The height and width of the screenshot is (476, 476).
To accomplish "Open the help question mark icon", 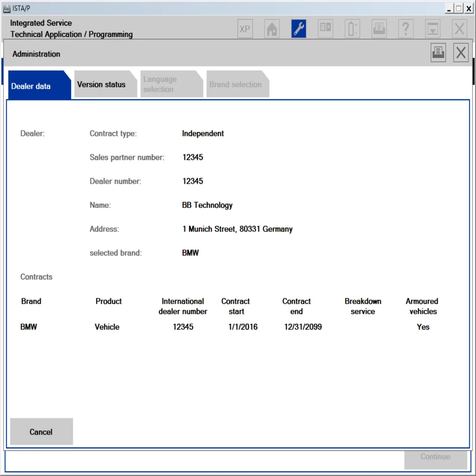I will tap(406, 29).
